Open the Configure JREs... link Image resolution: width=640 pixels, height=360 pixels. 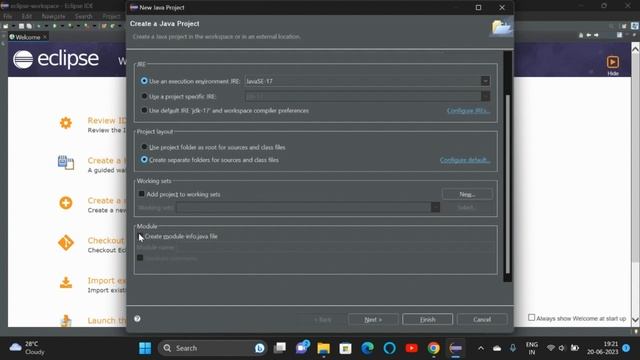(x=468, y=111)
